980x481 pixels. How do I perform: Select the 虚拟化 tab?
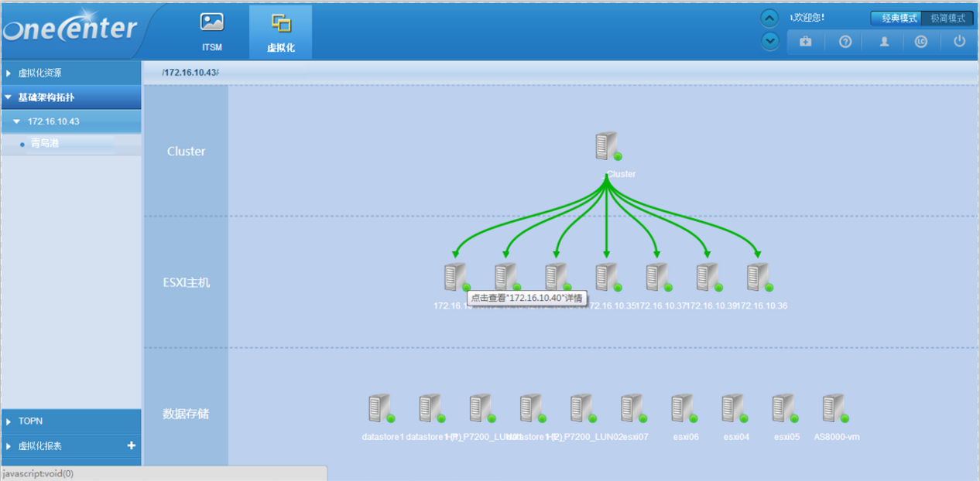coord(280,32)
